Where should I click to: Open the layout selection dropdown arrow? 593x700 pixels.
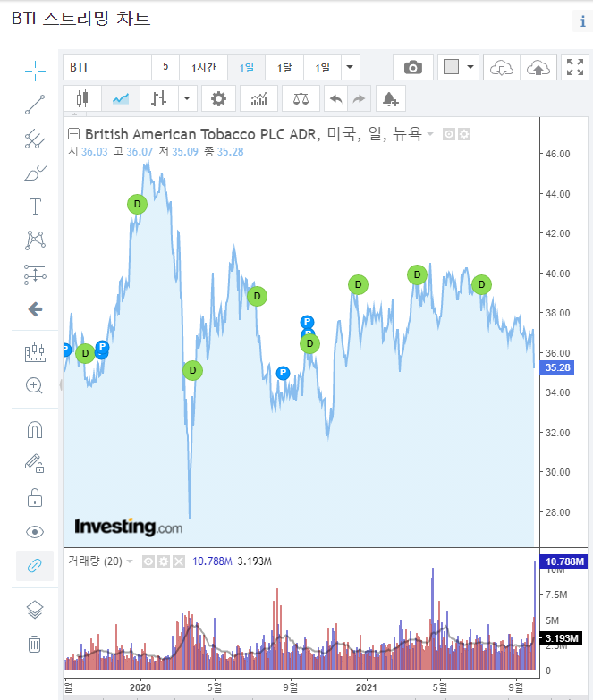click(x=470, y=67)
